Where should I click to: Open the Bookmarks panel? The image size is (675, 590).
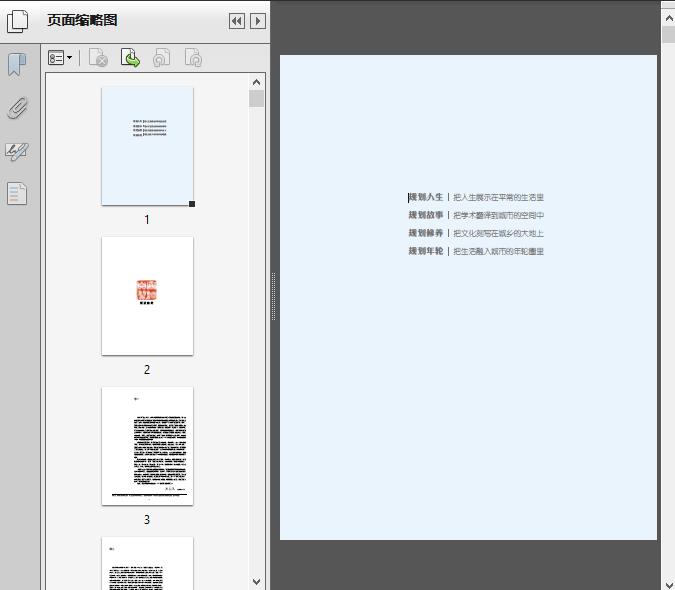[17, 65]
